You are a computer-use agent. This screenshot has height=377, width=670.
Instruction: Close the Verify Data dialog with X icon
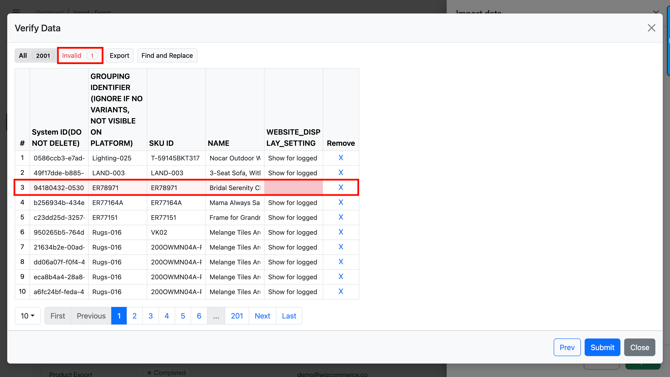(651, 28)
